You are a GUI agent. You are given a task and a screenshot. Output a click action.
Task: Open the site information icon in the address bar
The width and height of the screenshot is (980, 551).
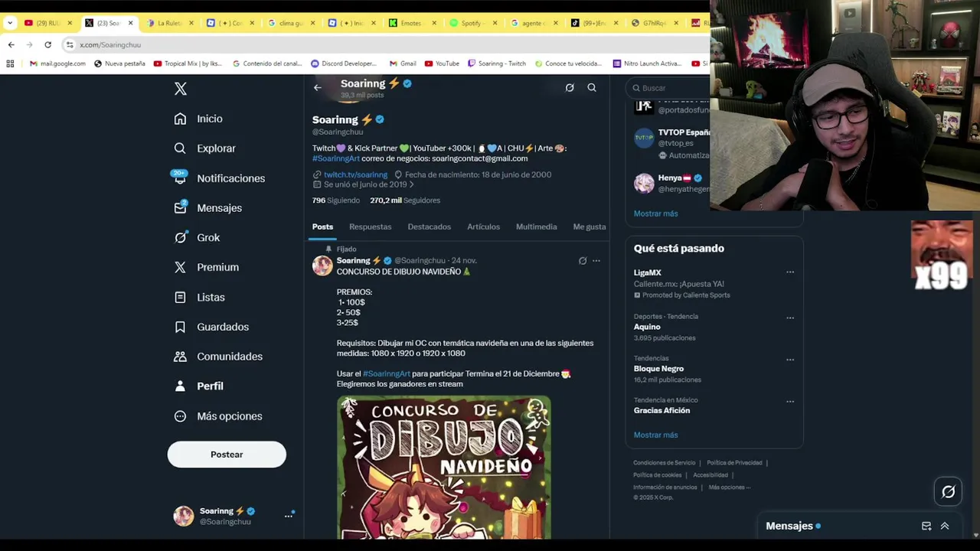pyautogui.click(x=70, y=44)
